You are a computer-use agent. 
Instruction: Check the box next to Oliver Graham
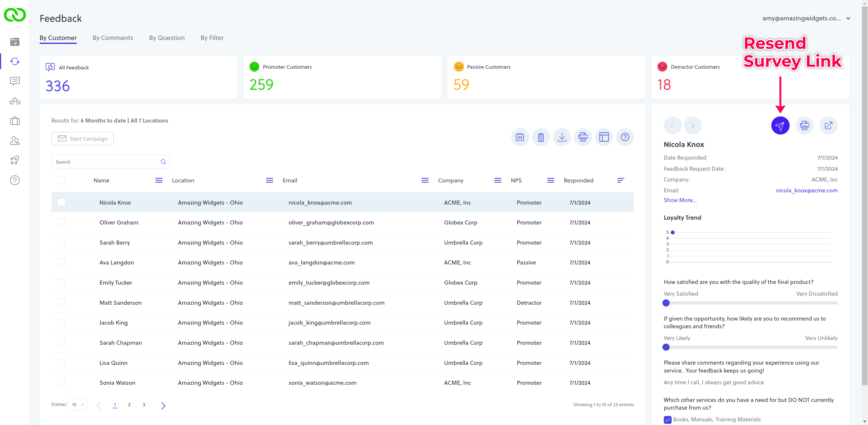pyautogui.click(x=61, y=222)
